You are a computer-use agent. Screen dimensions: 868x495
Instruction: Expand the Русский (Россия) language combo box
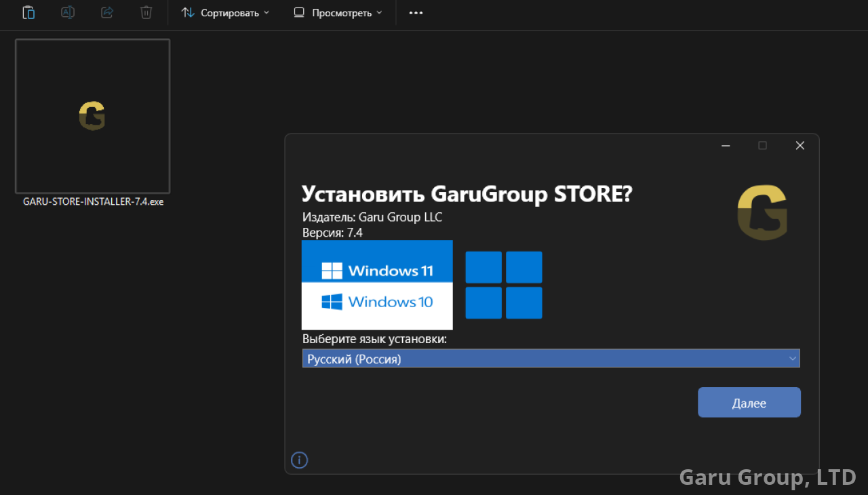point(551,359)
